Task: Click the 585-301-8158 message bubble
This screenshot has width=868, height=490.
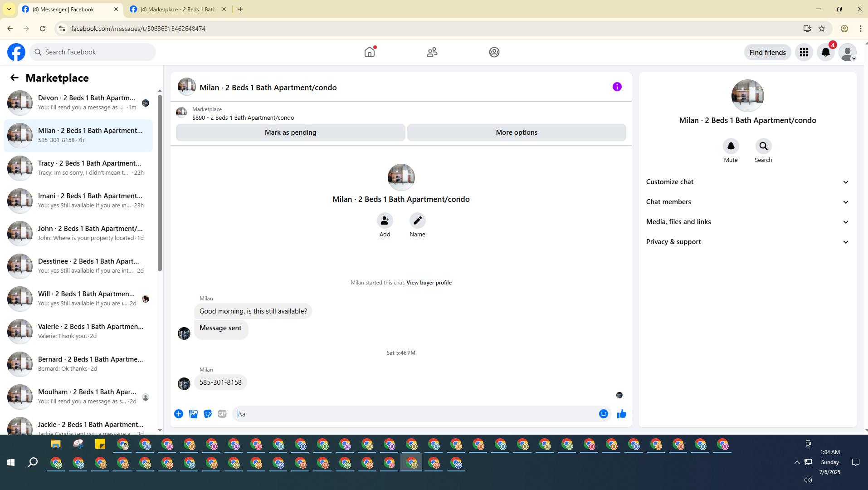Action: [220, 382]
